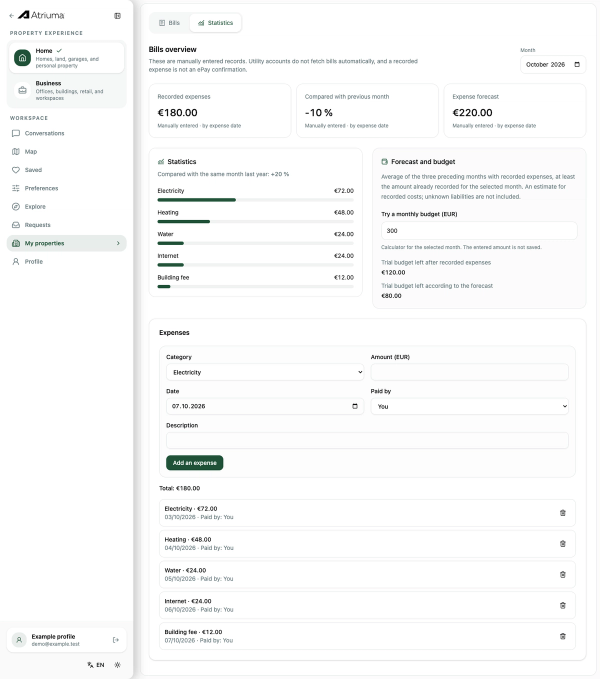Click the back arrow beside Atriuma logo

[11, 16]
